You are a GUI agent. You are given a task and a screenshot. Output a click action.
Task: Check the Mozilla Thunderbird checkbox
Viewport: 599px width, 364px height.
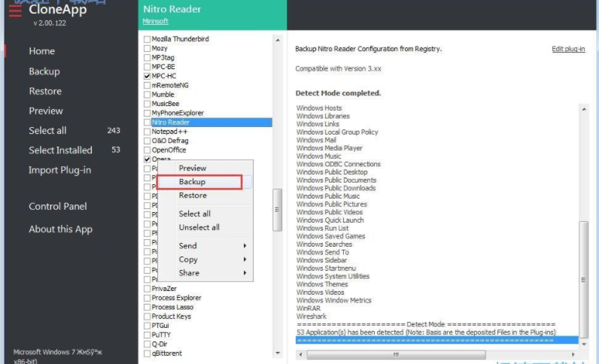pos(147,39)
